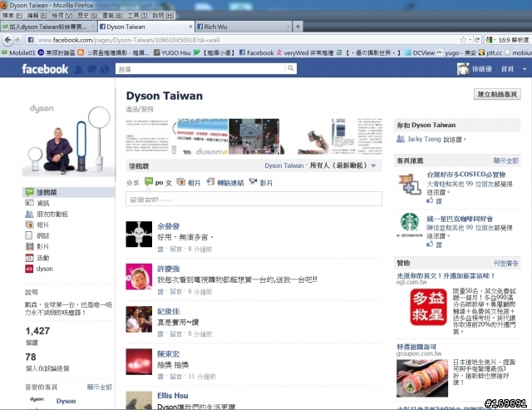
Task: Open the Firefox menu labelled (S)
Action: (87, 15)
